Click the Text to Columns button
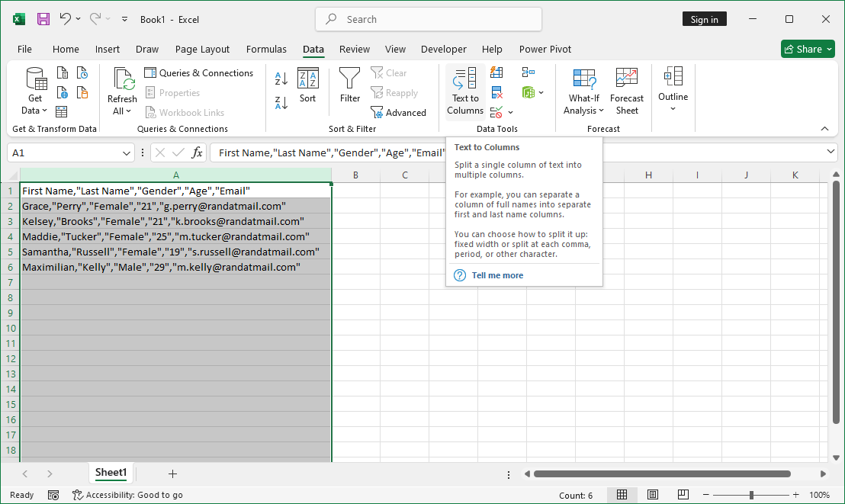 [465, 91]
